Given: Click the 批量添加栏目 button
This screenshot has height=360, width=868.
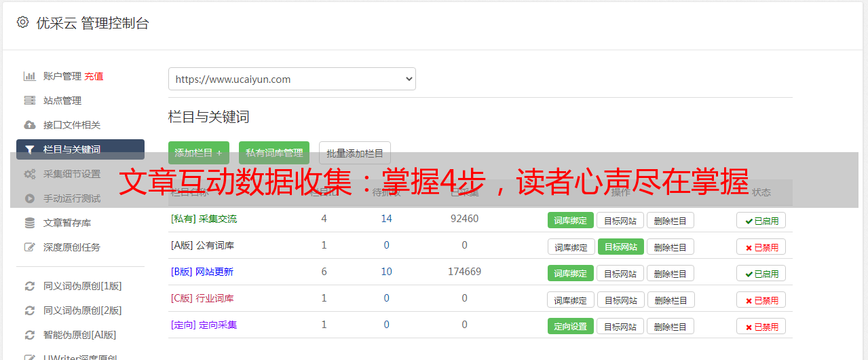Looking at the screenshot, I should pos(355,153).
